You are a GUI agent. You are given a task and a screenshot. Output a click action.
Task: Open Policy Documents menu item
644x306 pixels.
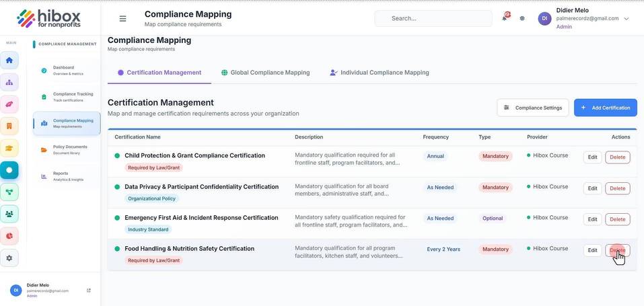(67, 150)
